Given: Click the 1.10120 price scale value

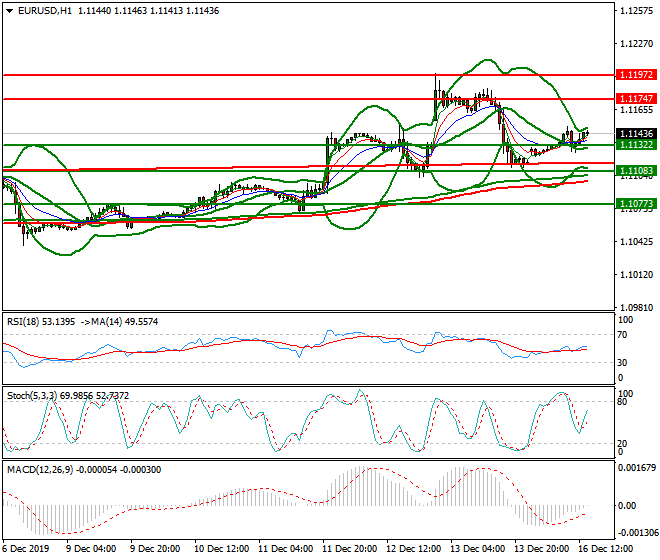Looking at the screenshot, I should tap(636, 275).
